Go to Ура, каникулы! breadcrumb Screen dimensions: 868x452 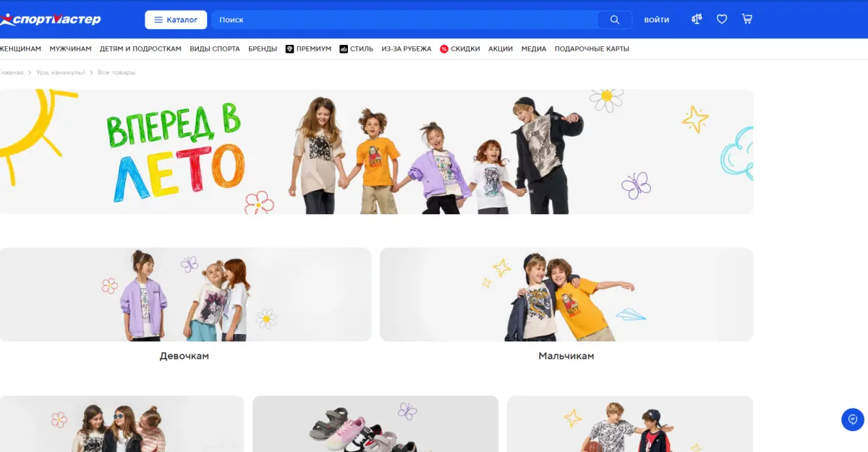pyautogui.click(x=61, y=72)
